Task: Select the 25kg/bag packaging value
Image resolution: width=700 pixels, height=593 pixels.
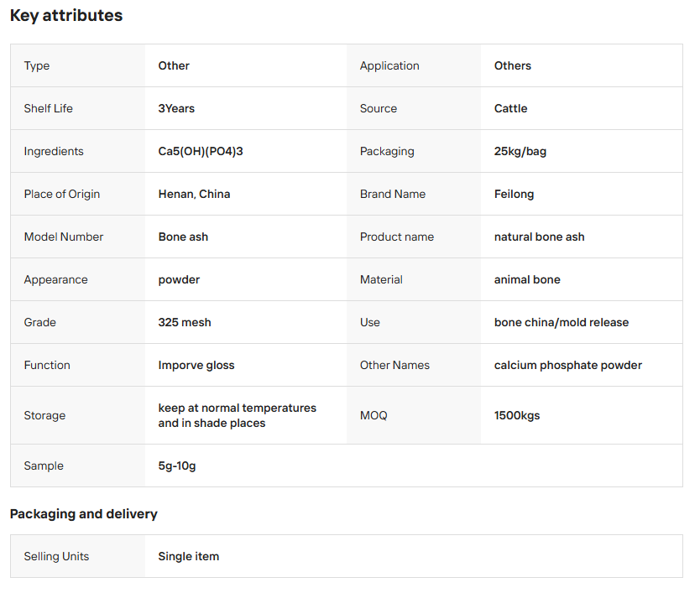Action: (520, 151)
